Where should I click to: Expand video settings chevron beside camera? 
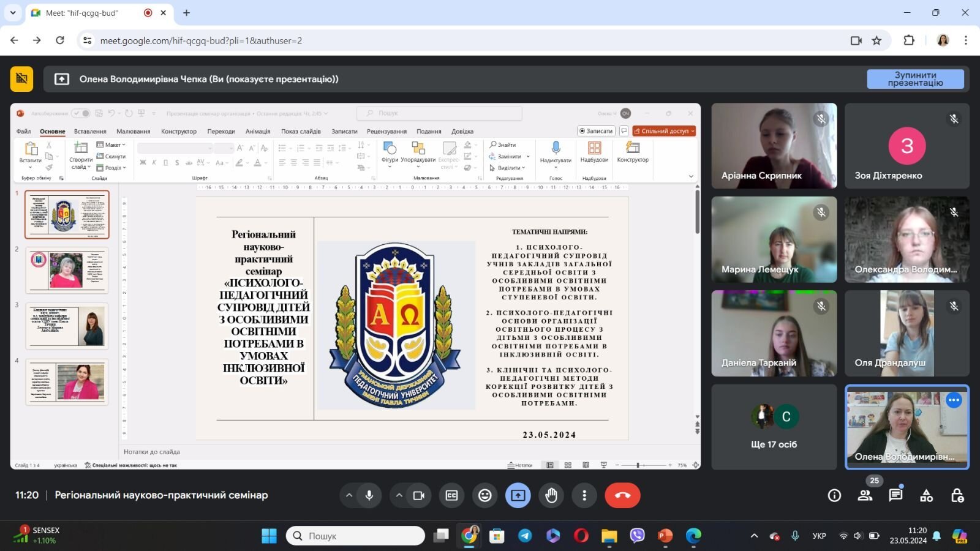(399, 495)
